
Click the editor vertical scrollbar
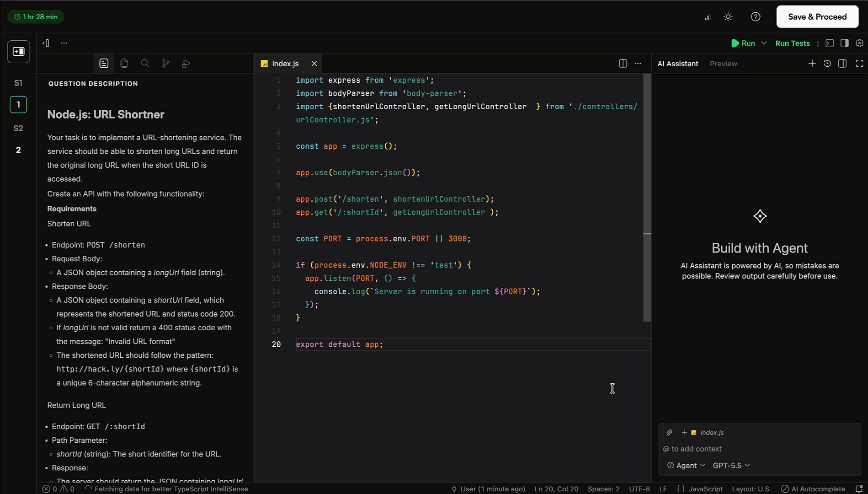point(647,198)
